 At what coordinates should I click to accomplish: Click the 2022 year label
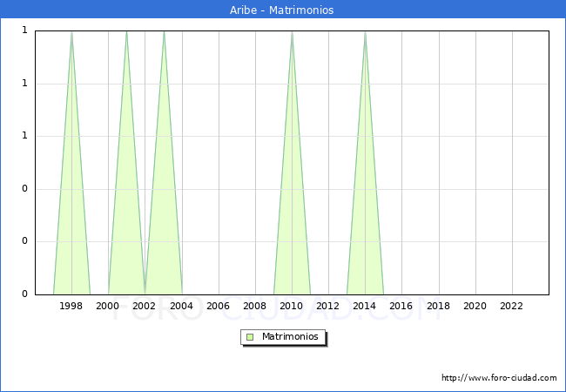(x=512, y=306)
